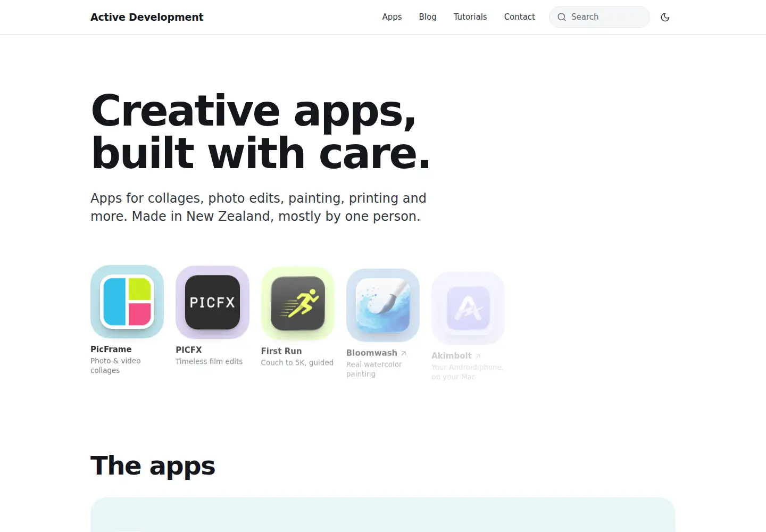Image resolution: width=766 pixels, height=532 pixels.
Task: Open the First Run app icon
Action: (298, 303)
